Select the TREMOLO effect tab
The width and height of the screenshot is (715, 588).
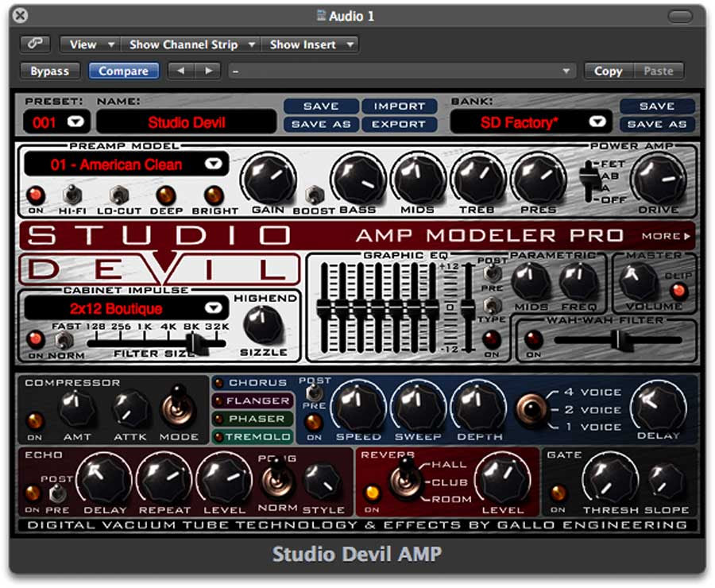point(252,436)
